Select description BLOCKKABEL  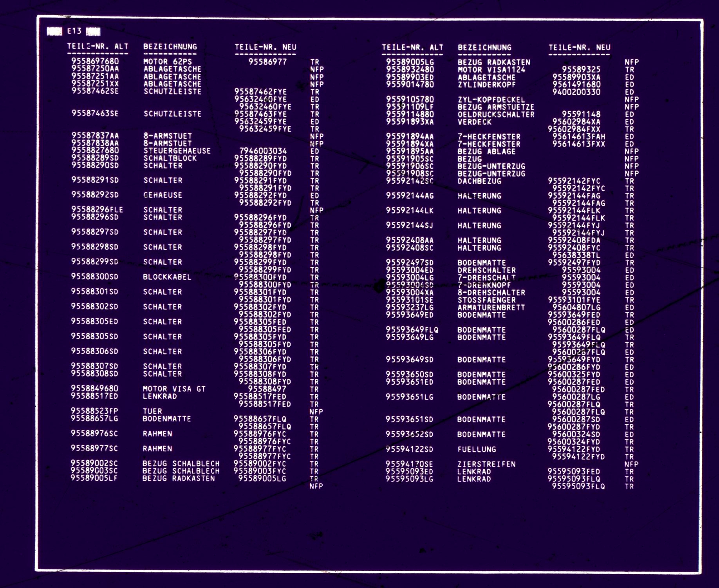click(167, 277)
